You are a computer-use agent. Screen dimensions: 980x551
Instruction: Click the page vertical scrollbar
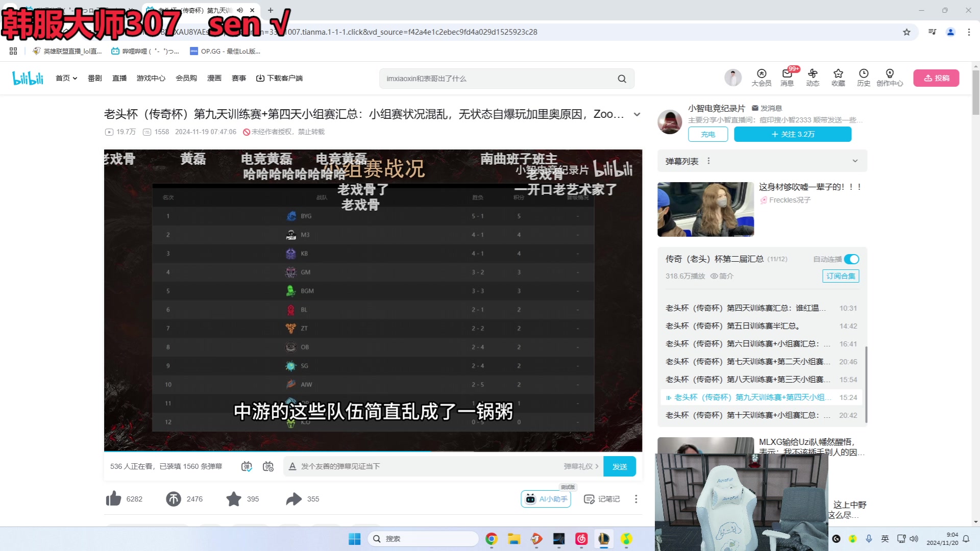pos(976,92)
